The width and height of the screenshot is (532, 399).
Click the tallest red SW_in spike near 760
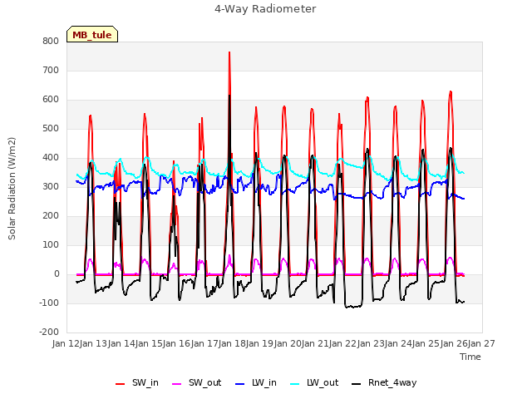point(229,53)
